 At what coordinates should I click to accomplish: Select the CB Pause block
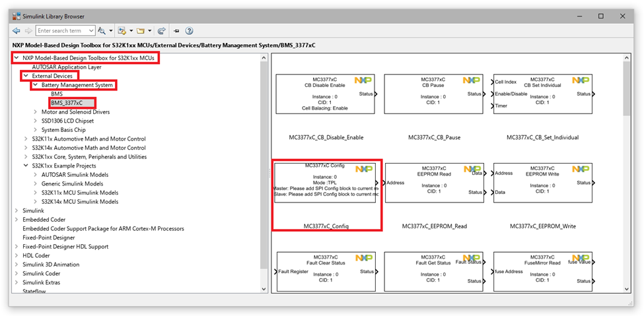[433, 94]
